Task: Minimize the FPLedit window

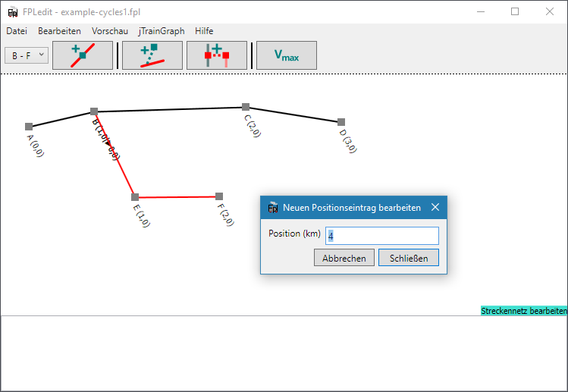Action: pos(481,11)
